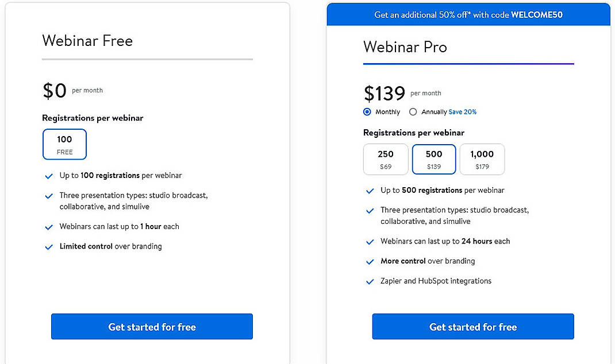The image size is (615, 364).
Task: Click the checkmark beside 100 registrations feature
Action: pos(49,176)
